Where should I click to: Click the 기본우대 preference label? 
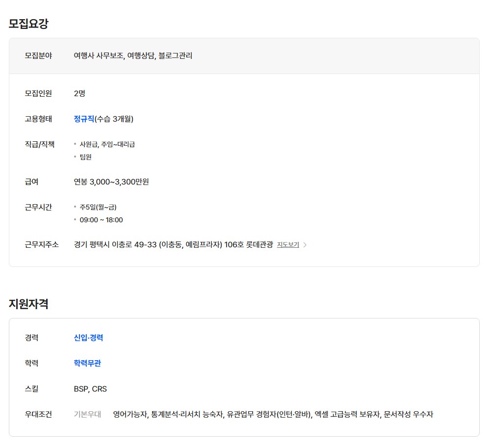click(87, 414)
